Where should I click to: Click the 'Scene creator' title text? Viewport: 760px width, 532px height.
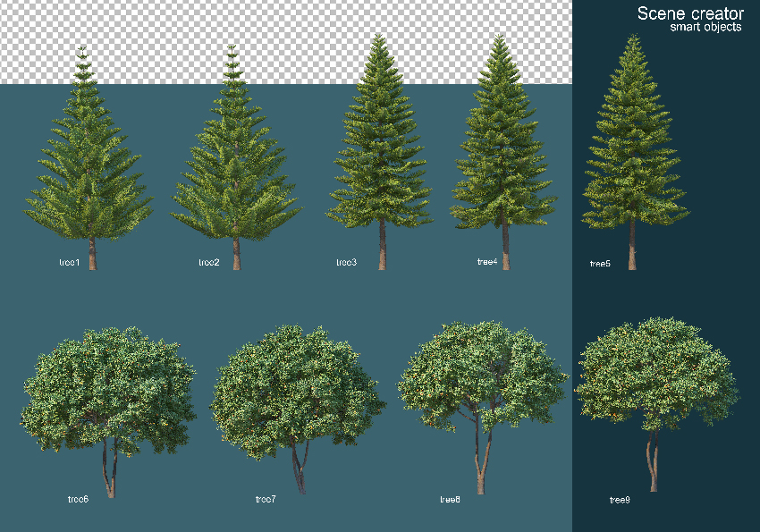coord(690,13)
